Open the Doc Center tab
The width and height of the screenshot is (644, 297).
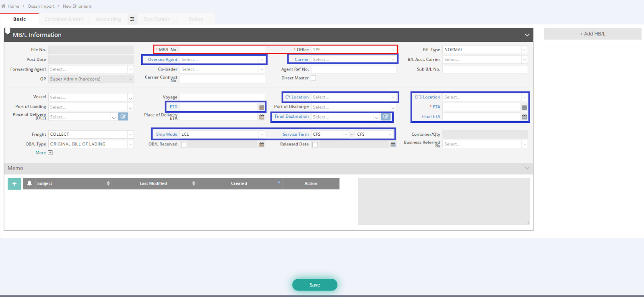click(157, 19)
